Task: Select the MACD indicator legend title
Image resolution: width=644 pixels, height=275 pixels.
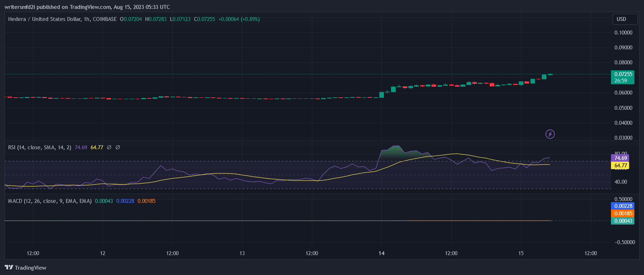Action: pos(50,201)
